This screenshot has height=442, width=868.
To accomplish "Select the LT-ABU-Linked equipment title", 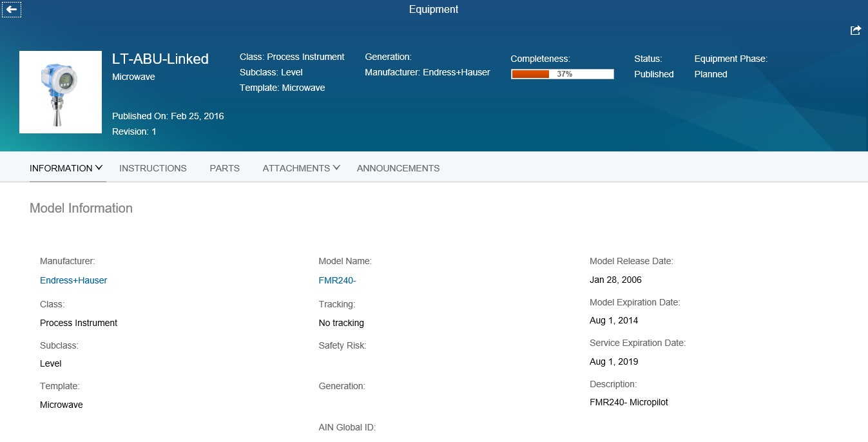I will coord(160,59).
